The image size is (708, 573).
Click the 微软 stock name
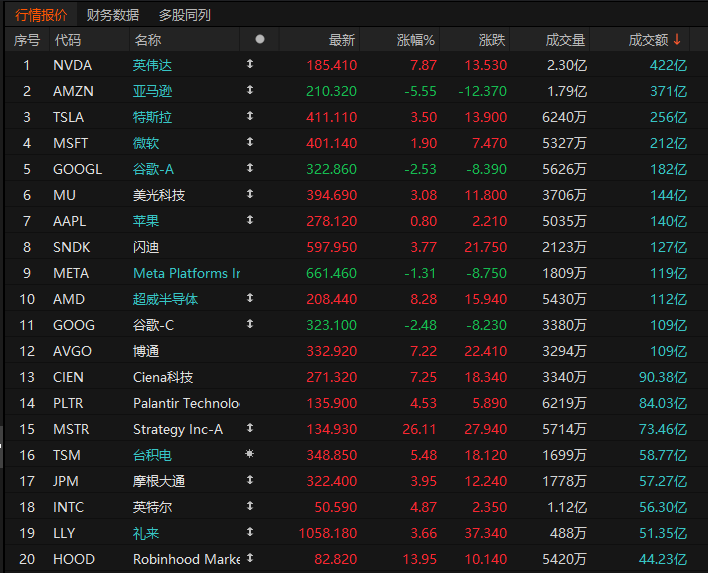pos(146,143)
